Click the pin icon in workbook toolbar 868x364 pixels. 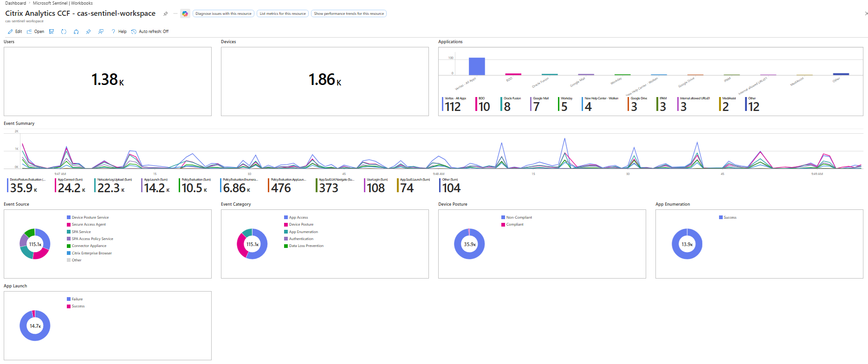pos(88,32)
